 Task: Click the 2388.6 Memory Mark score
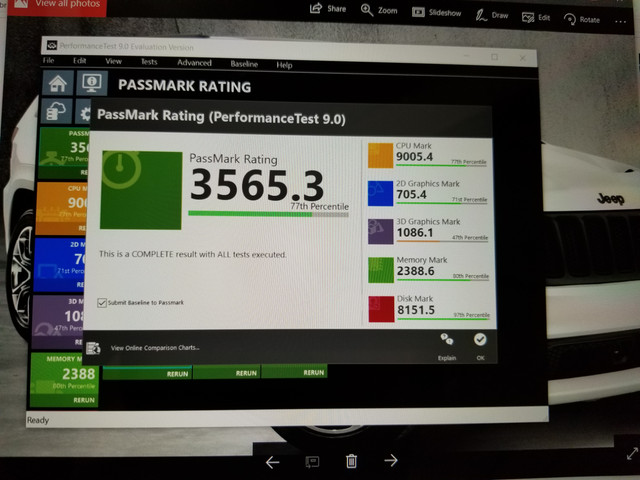(x=416, y=271)
